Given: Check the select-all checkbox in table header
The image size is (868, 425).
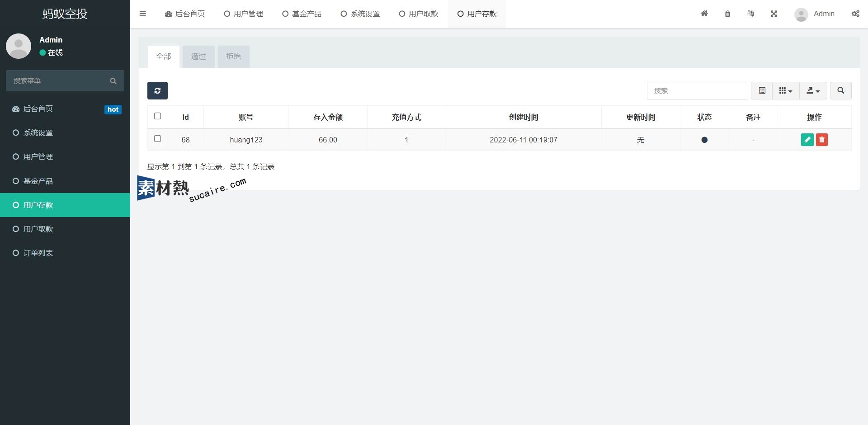Looking at the screenshot, I should point(157,116).
